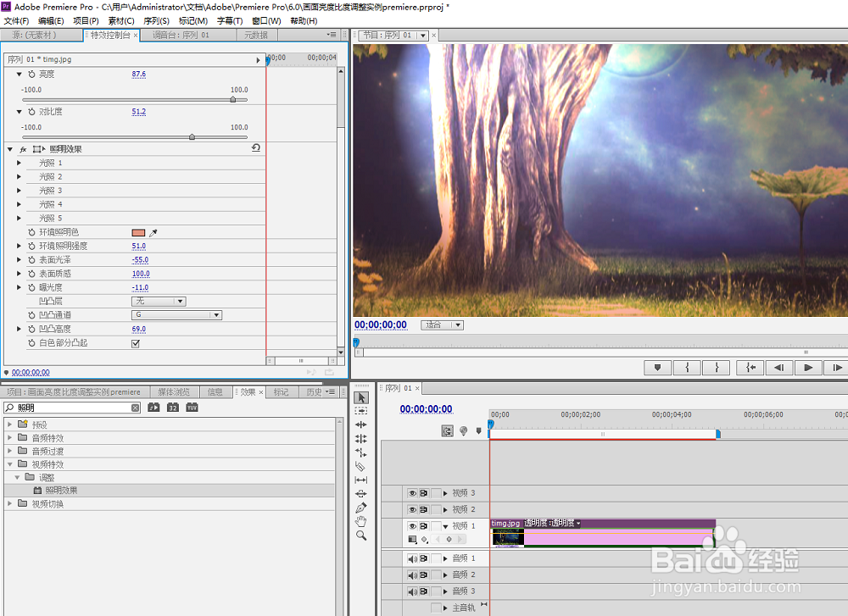
Task: Click the 对比度 slider handle
Action: (192, 137)
